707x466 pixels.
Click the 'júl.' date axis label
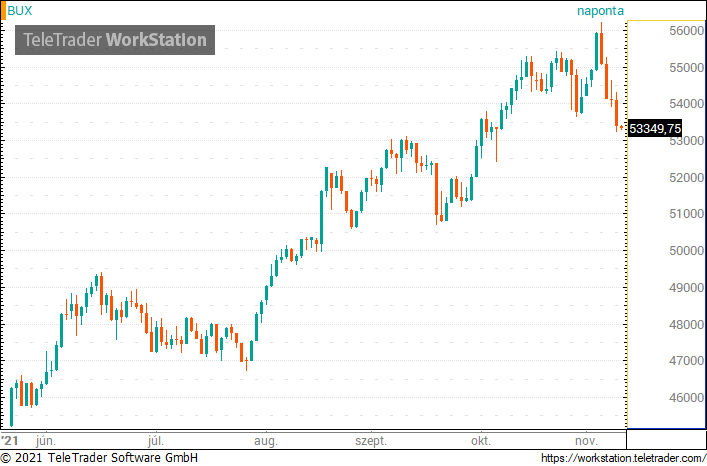[156, 441]
